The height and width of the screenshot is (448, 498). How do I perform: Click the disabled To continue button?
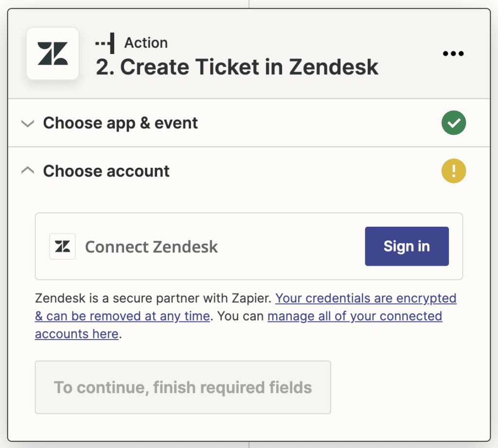pos(183,387)
